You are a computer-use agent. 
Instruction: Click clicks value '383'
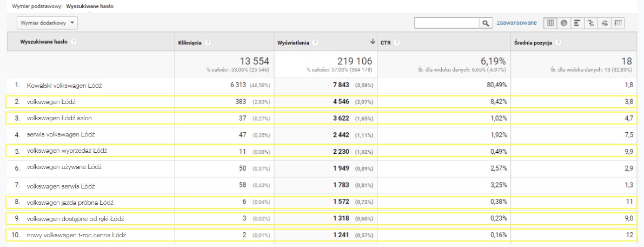[x=240, y=101]
